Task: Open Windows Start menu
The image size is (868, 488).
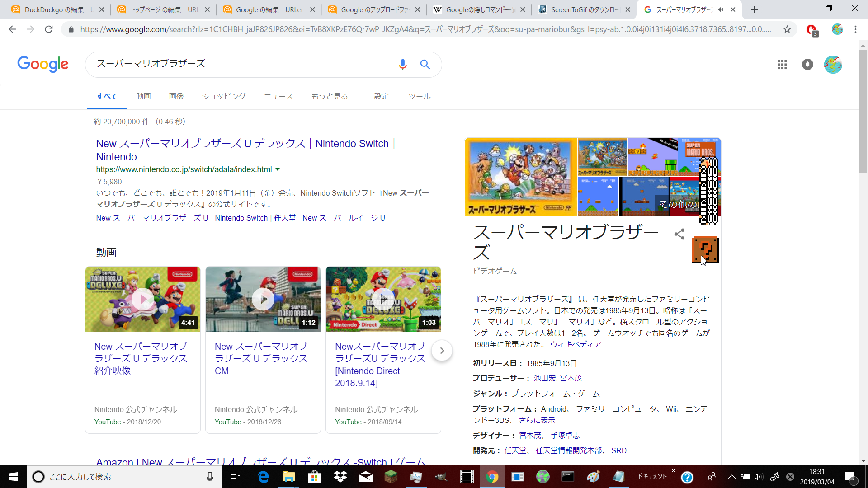Action: [x=14, y=477]
